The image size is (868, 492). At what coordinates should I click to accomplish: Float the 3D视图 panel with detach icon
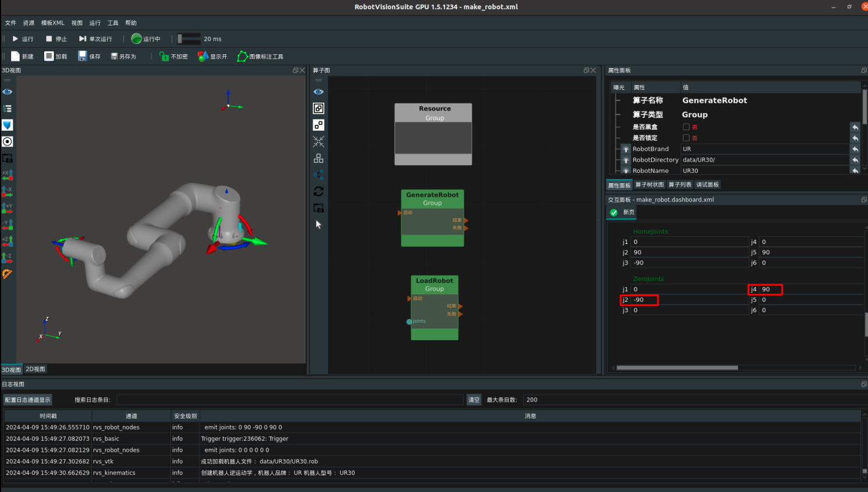coord(295,70)
